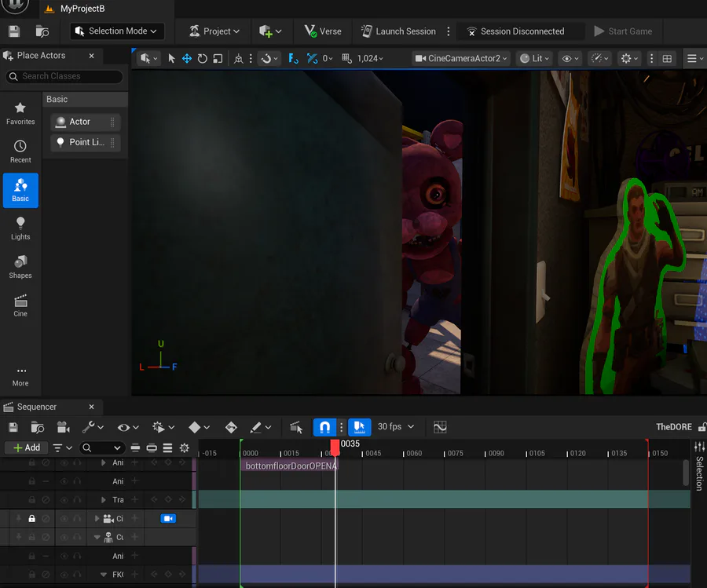This screenshot has height=588, width=707.
Task: Toggle the coordinate-space gizmo icon in viewport toolbar
Action: 239,58
